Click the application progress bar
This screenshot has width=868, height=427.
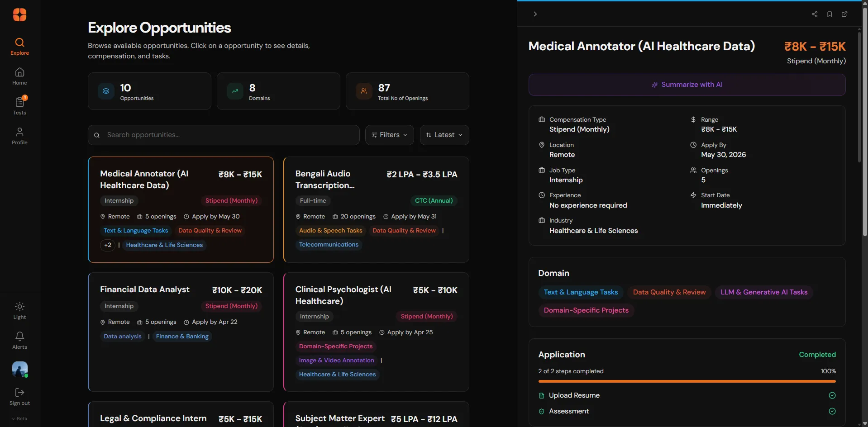click(x=687, y=381)
